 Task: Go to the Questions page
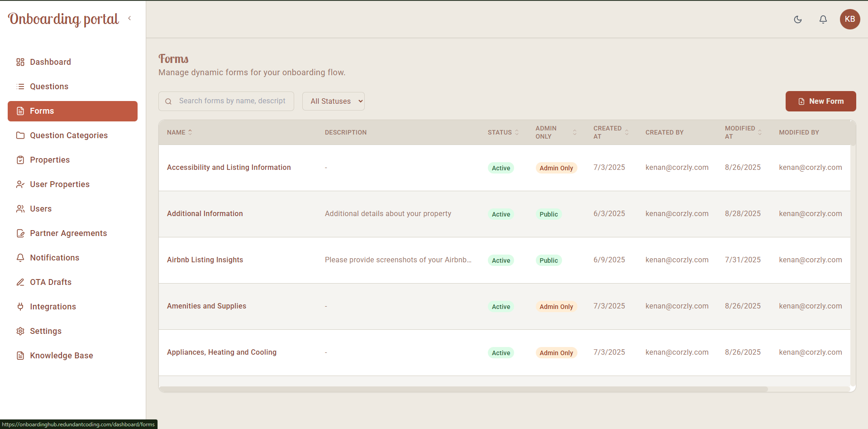coord(72,87)
